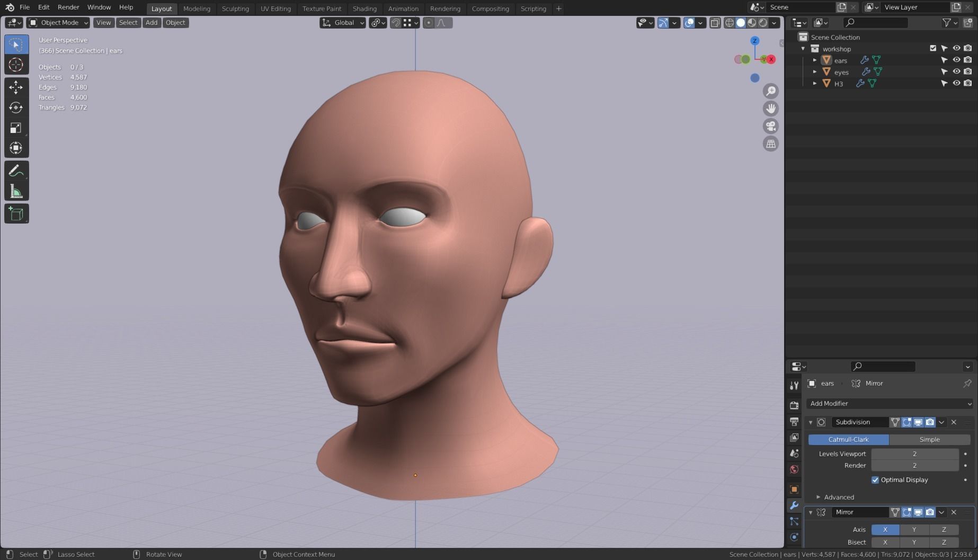Toggle X-ray mode in viewport header

(x=715, y=23)
